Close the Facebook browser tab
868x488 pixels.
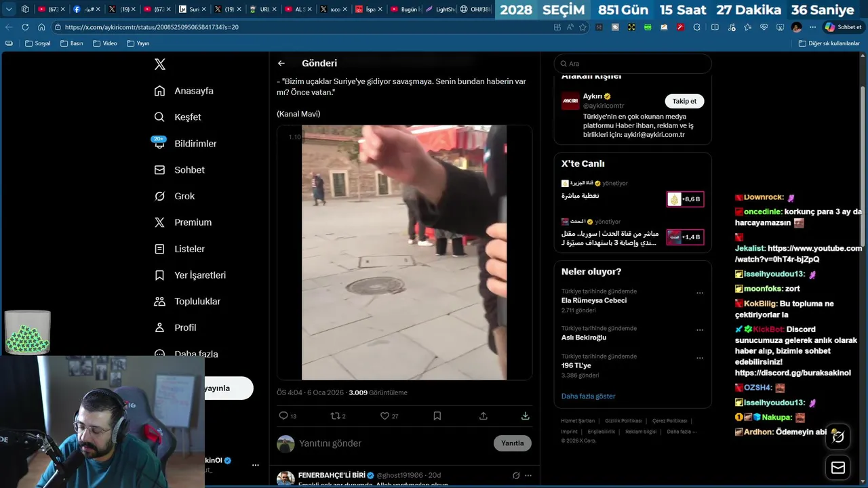coord(98,9)
